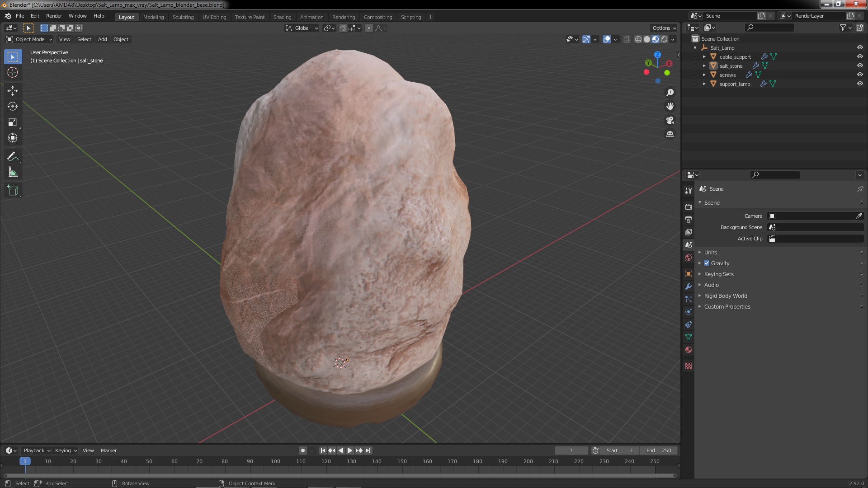868x488 pixels.
Task: Open Global transform orientation dropdown
Action: click(x=302, y=28)
